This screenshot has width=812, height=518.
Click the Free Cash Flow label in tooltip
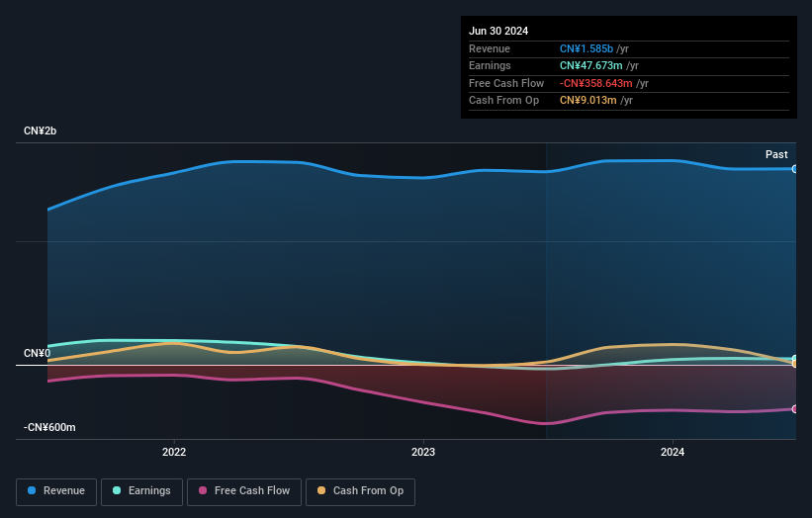[506, 83]
